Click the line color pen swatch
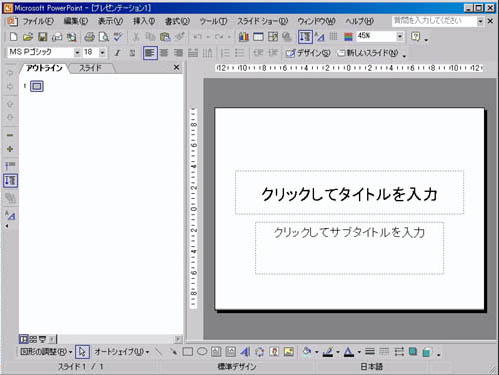The image size is (499, 375). click(328, 352)
